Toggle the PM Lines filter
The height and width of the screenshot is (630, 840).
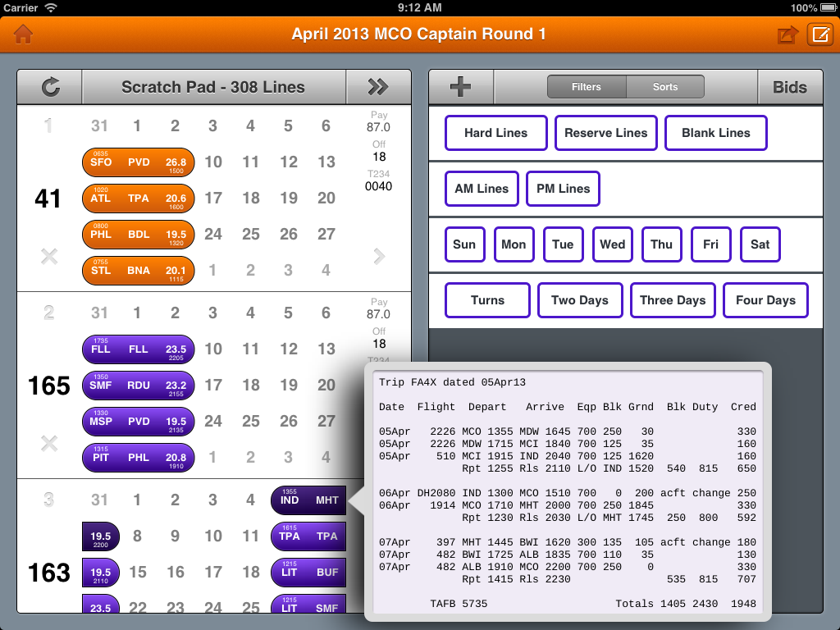pyautogui.click(x=563, y=189)
